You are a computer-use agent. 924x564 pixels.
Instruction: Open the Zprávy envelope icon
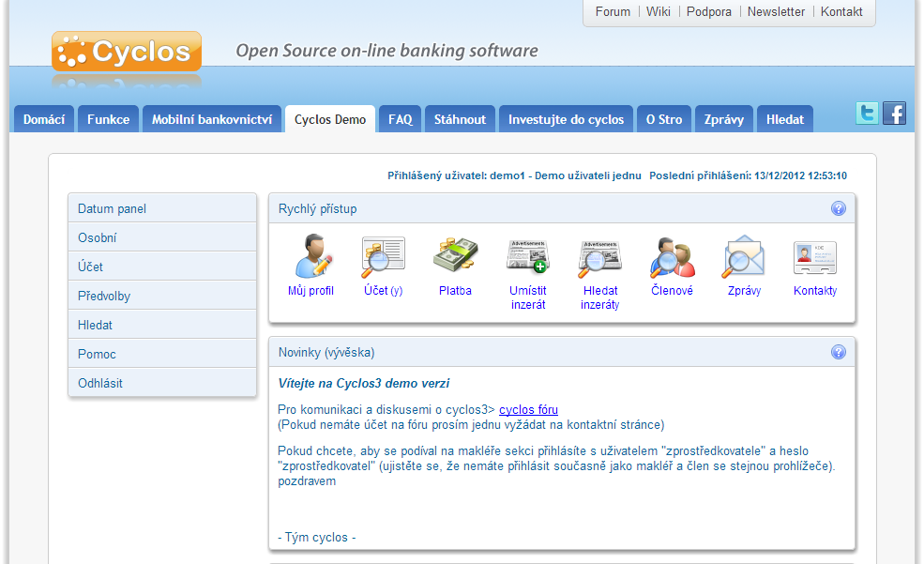click(744, 257)
